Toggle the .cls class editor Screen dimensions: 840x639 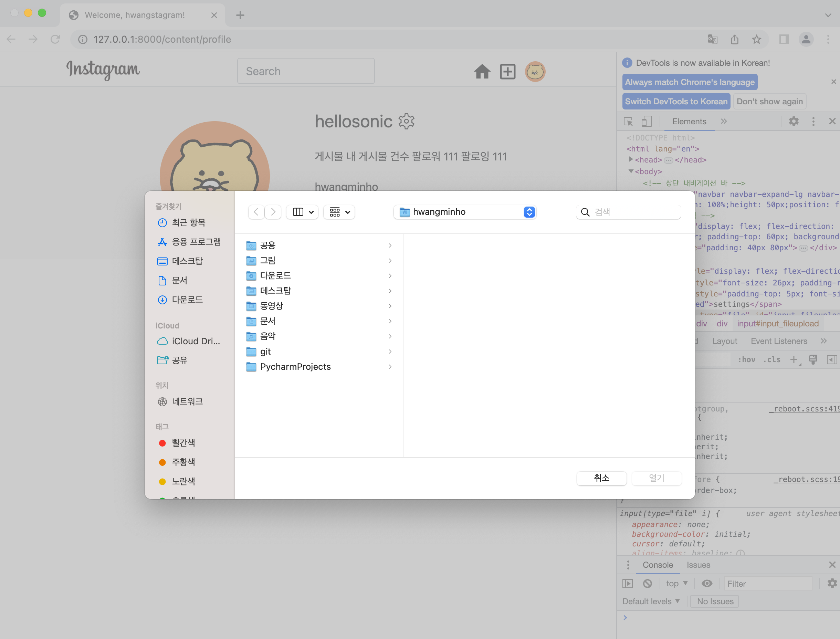[x=771, y=359]
